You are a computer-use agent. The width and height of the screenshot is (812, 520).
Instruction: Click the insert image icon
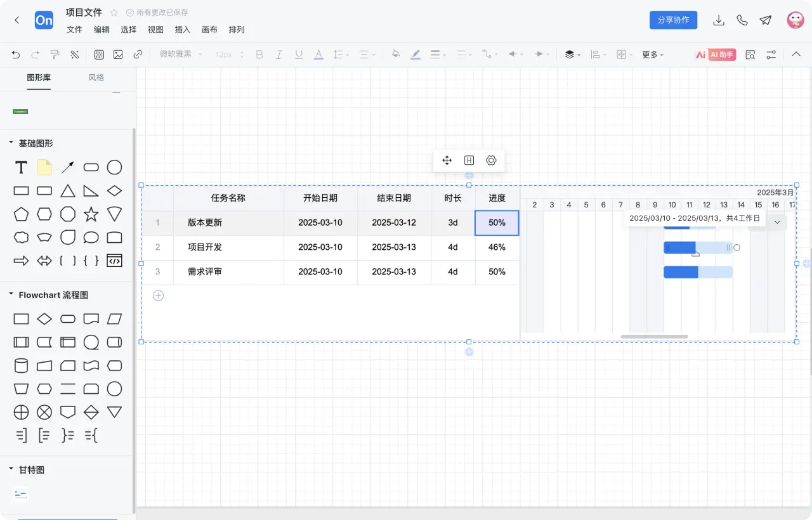coord(118,55)
